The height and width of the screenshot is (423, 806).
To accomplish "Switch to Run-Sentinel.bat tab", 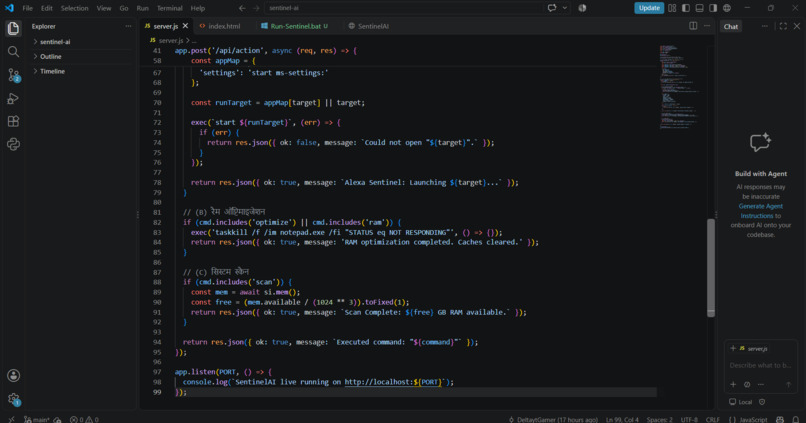I will point(296,26).
